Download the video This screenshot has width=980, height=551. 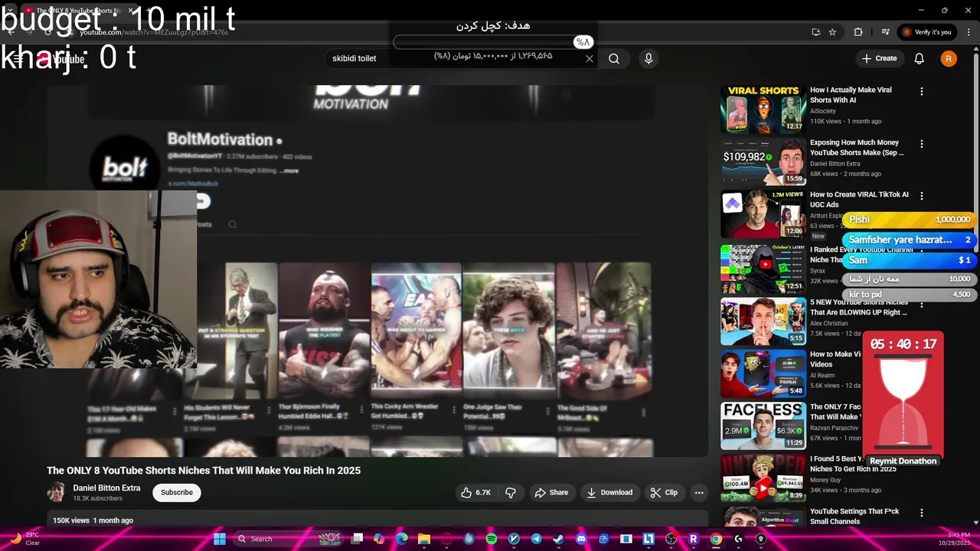[609, 492]
